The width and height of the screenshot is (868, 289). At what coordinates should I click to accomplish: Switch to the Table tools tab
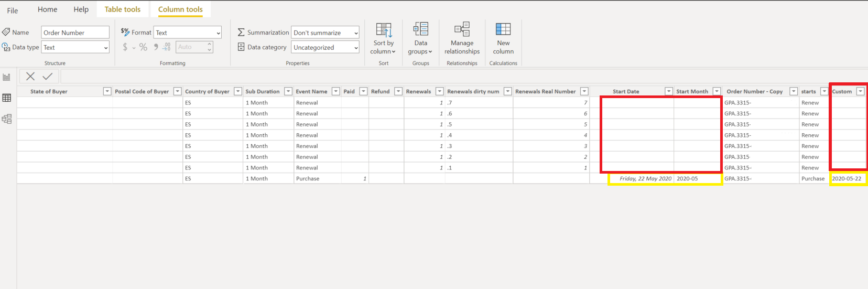click(123, 9)
